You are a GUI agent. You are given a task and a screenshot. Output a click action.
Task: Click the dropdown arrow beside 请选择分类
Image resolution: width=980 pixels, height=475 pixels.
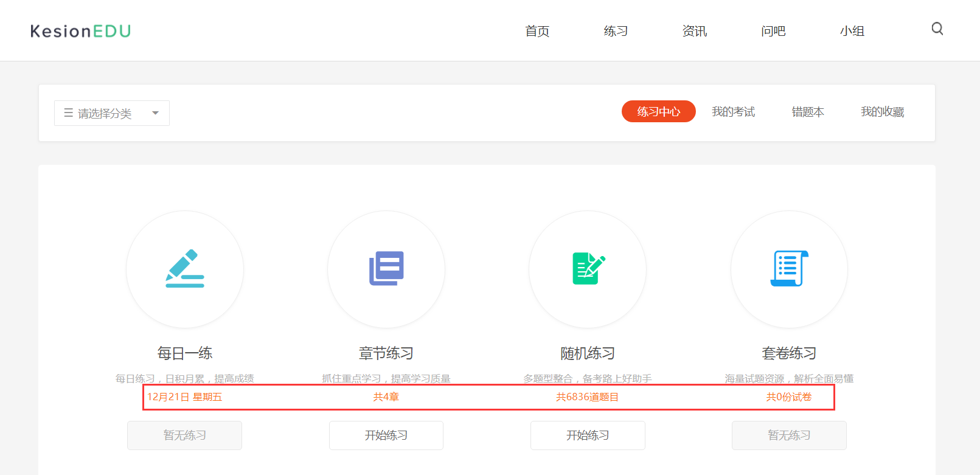coord(155,113)
